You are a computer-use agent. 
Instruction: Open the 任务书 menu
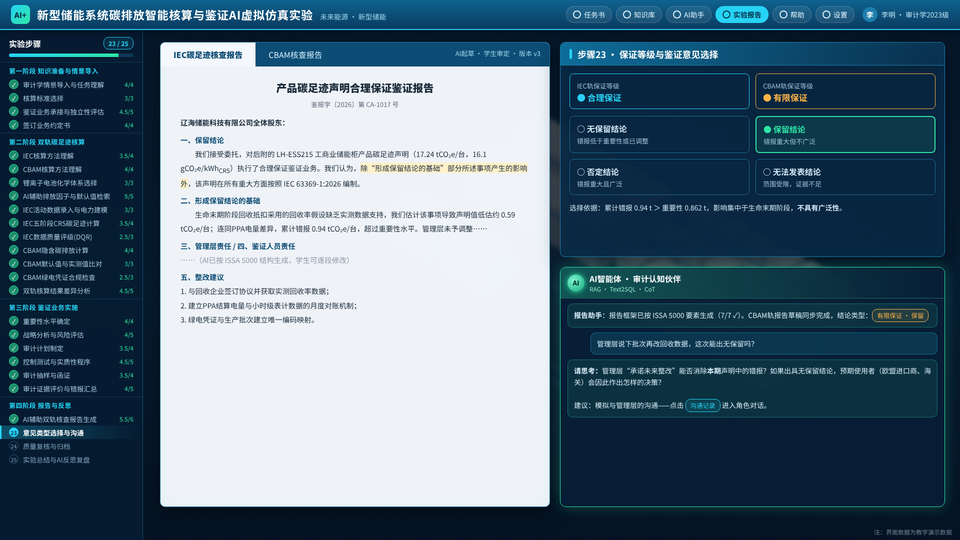588,15
